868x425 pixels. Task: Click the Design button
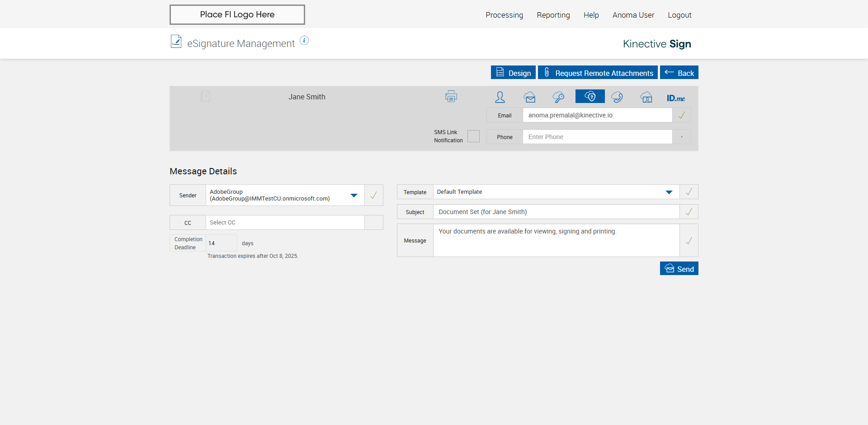point(513,73)
